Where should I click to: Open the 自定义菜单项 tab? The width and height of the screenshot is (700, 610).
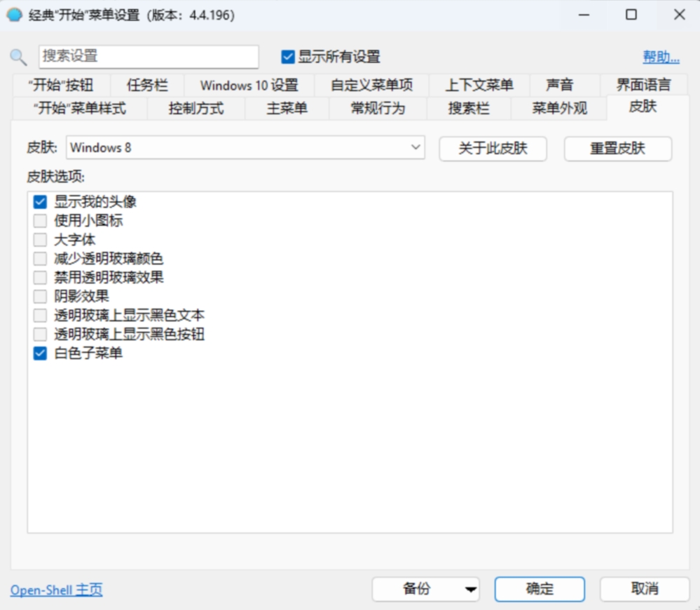pyautogui.click(x=372, y=85)
